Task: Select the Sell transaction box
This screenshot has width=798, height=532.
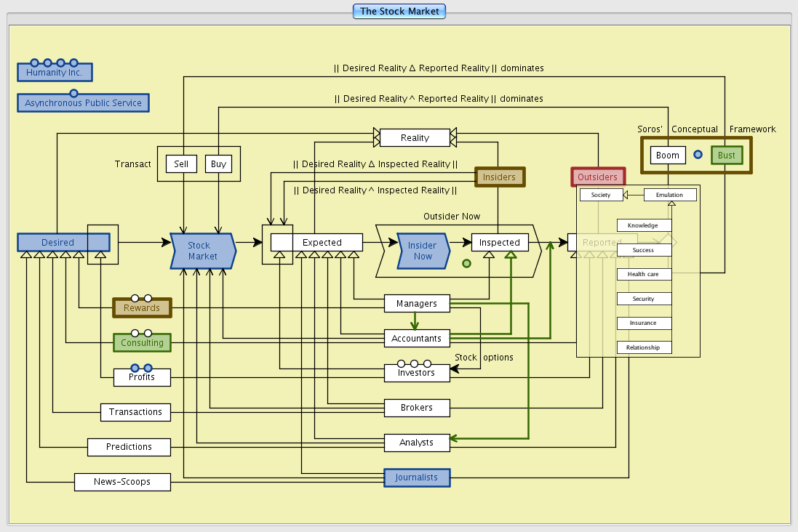Action: 181,164
